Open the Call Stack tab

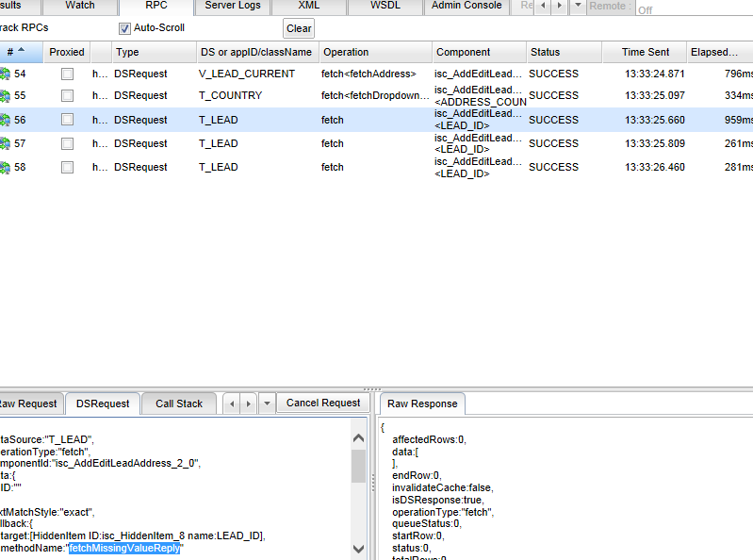179,404
